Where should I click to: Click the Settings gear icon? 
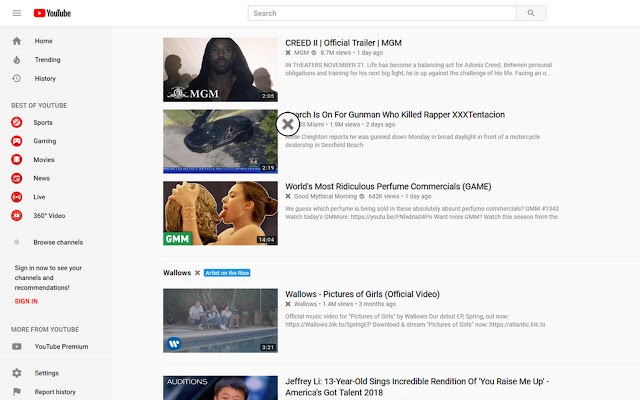17,373
